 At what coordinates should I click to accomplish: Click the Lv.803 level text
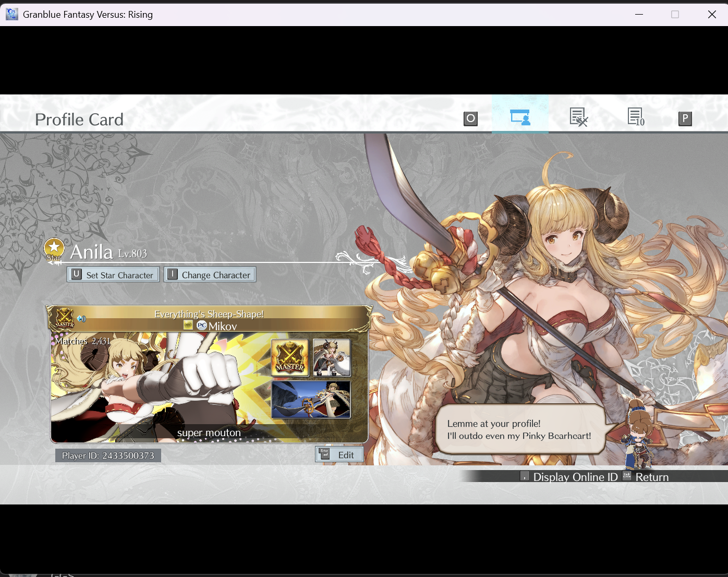click(132, 254)
